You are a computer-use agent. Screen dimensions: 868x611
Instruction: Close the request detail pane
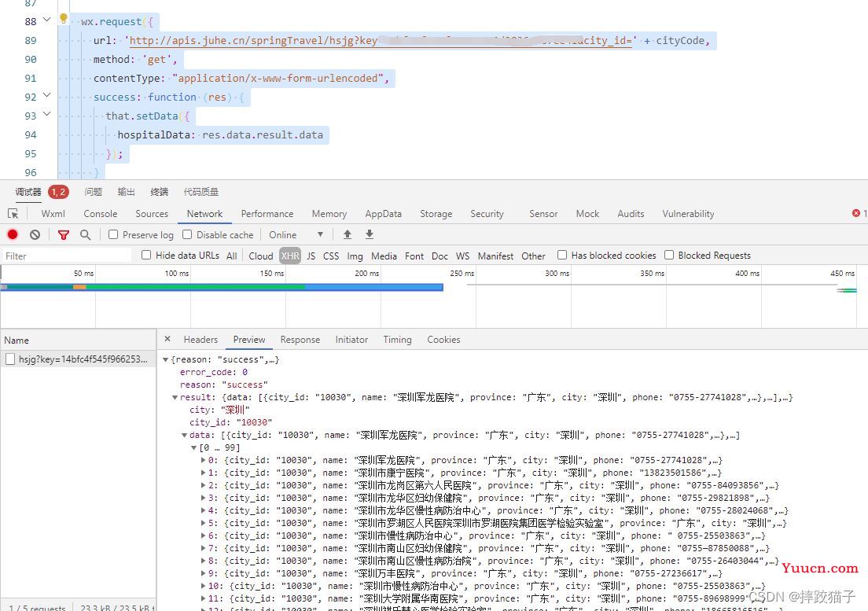click(167, 339)
